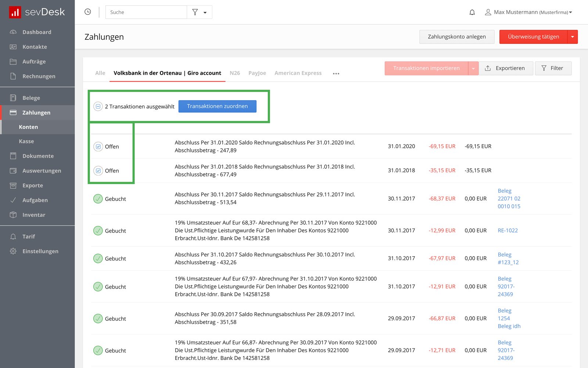Click Transaktionen importieren button
The width and height of the screenshot is (588, 368).
point(426,68)
